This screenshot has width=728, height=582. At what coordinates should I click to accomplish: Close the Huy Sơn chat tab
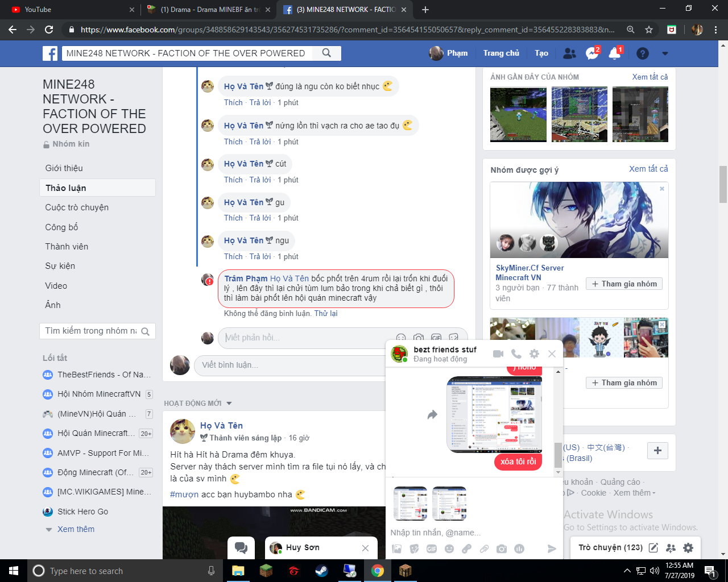(x=365, y=548)
